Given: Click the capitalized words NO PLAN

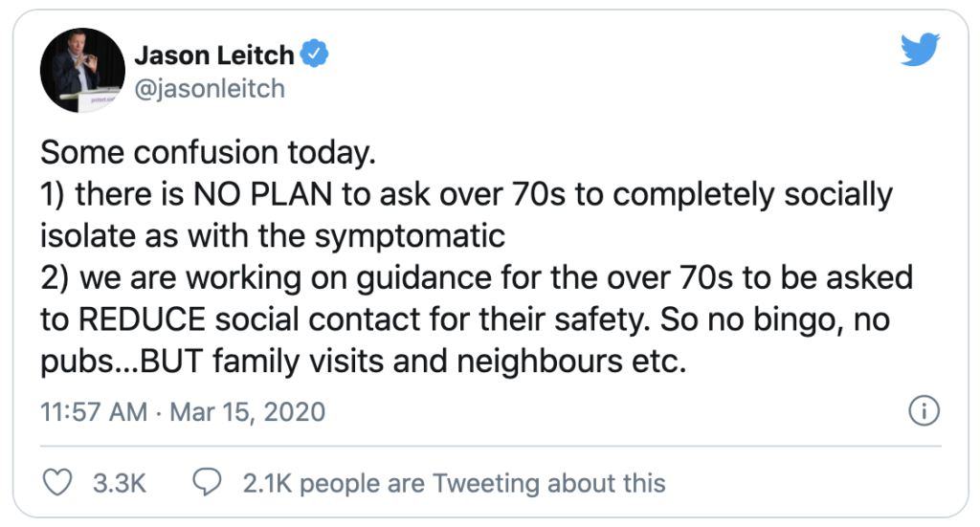Looking at the screenshot, I should 262,194.
